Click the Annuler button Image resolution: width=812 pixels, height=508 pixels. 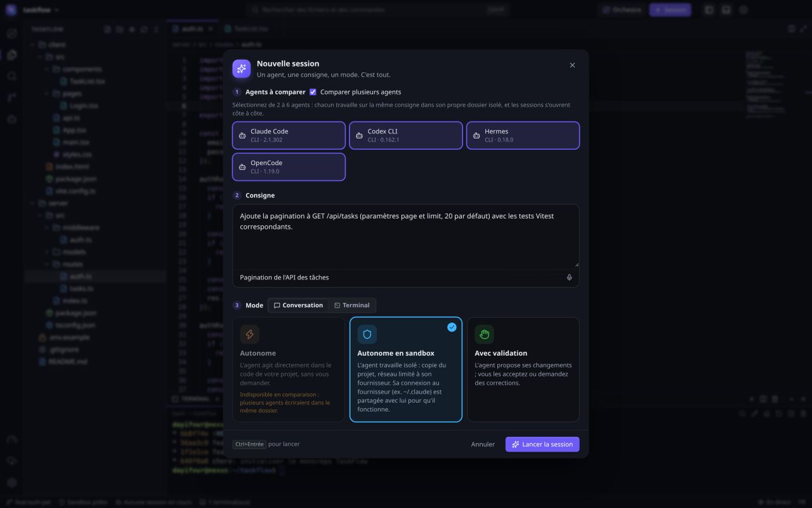483,444
